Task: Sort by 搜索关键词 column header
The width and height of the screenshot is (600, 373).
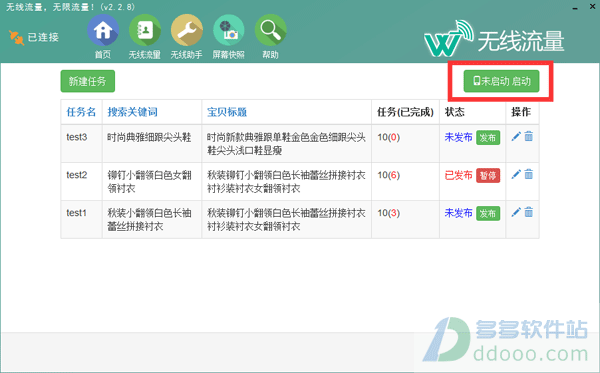Action: pyautogui.click(x=132, y=112)
